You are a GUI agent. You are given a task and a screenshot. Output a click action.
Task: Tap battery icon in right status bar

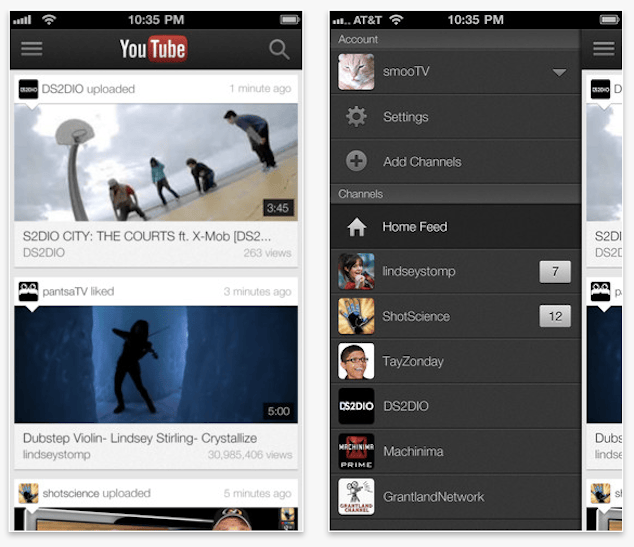click(609, 19)
